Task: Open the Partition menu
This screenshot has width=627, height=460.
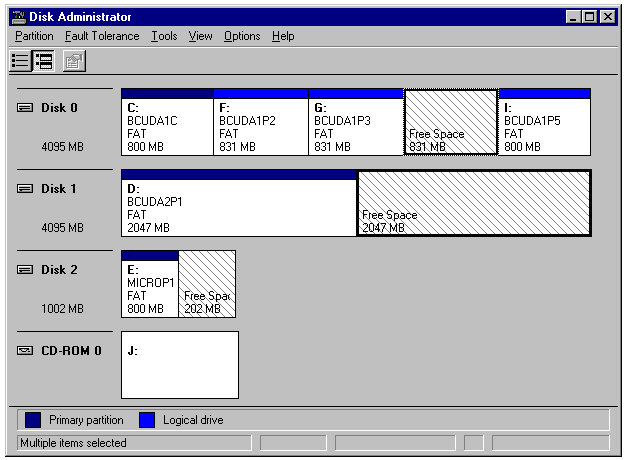Action: click(34, 36)
